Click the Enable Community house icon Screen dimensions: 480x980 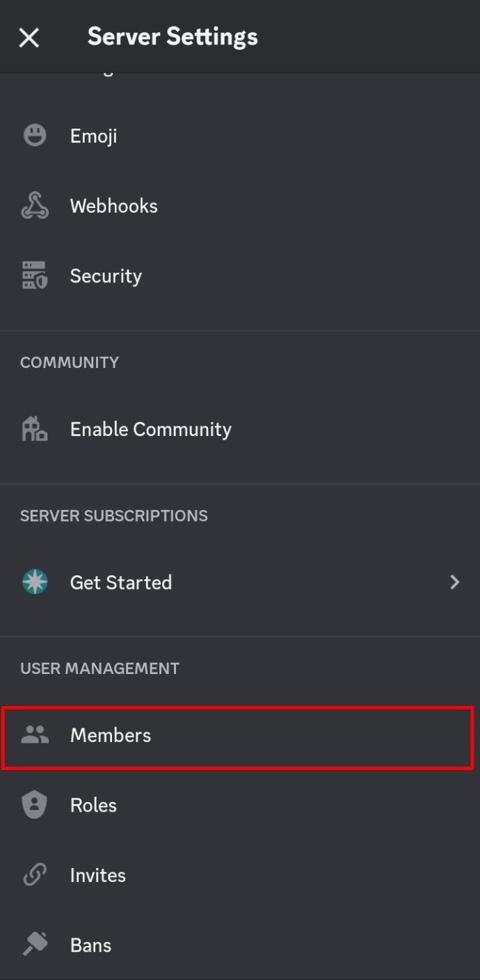point(35,429)
